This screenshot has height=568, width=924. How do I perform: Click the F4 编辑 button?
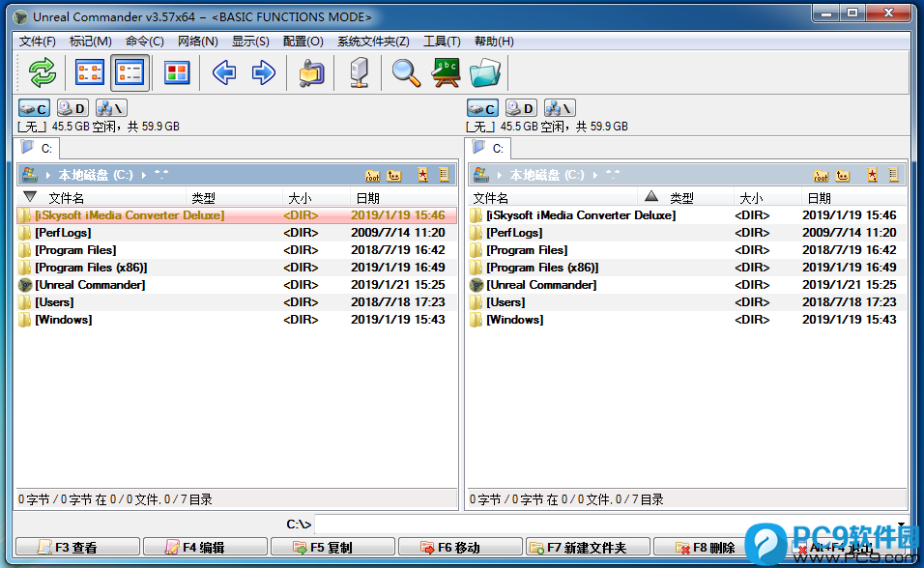[x=205, y=548]
